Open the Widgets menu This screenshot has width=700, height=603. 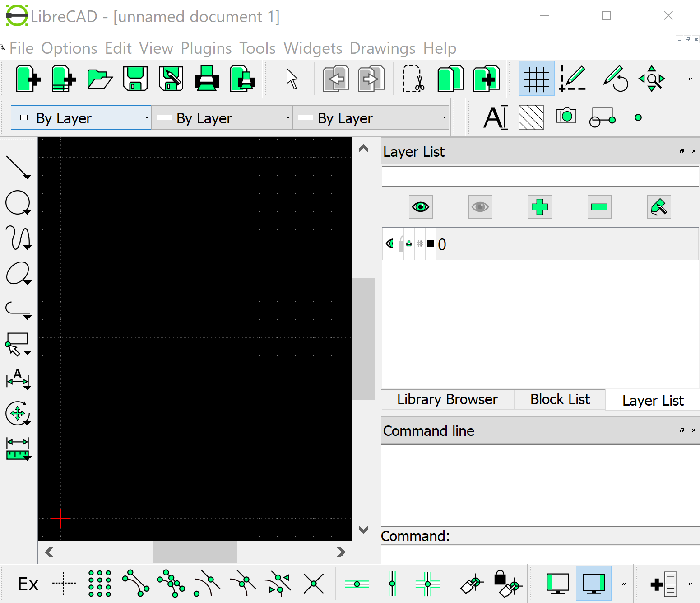[x=313, y=48]
